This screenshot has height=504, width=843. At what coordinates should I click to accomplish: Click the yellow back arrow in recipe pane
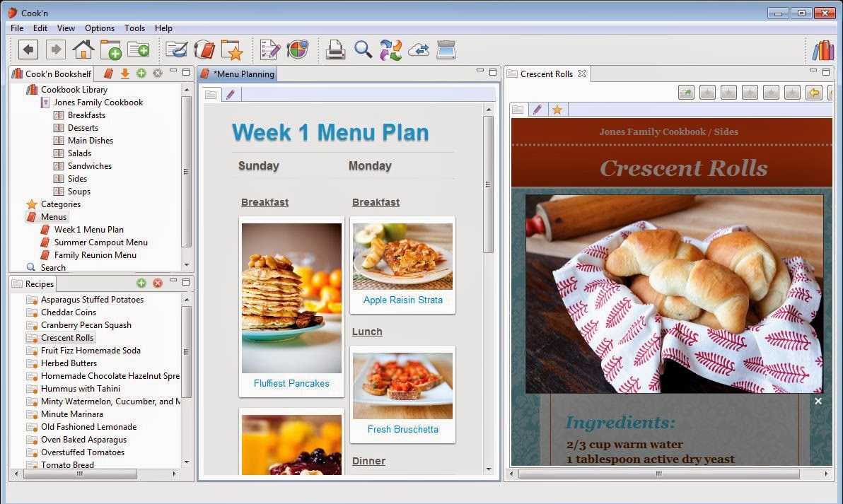(x=814, y=93)
